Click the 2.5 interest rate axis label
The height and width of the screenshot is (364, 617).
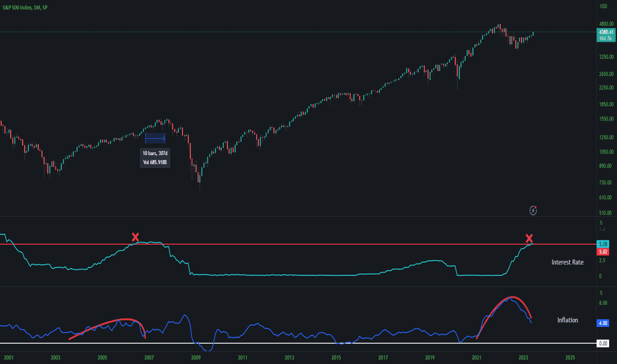602,261
